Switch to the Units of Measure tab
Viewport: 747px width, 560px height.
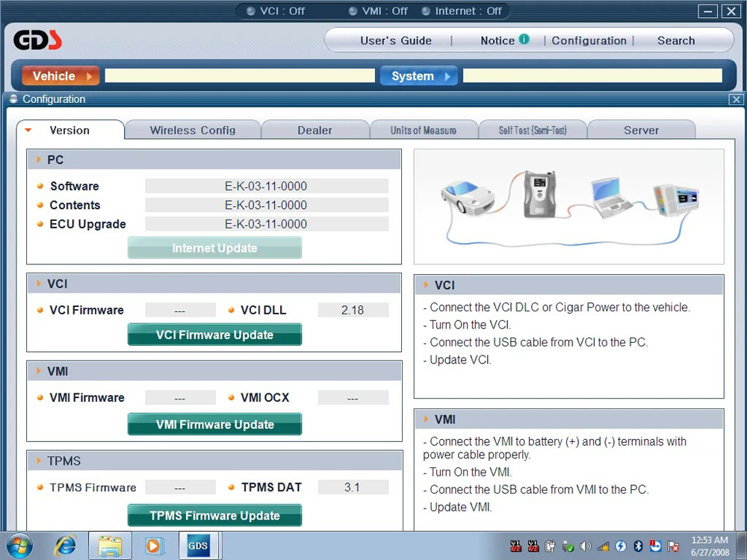click(424, 130)
